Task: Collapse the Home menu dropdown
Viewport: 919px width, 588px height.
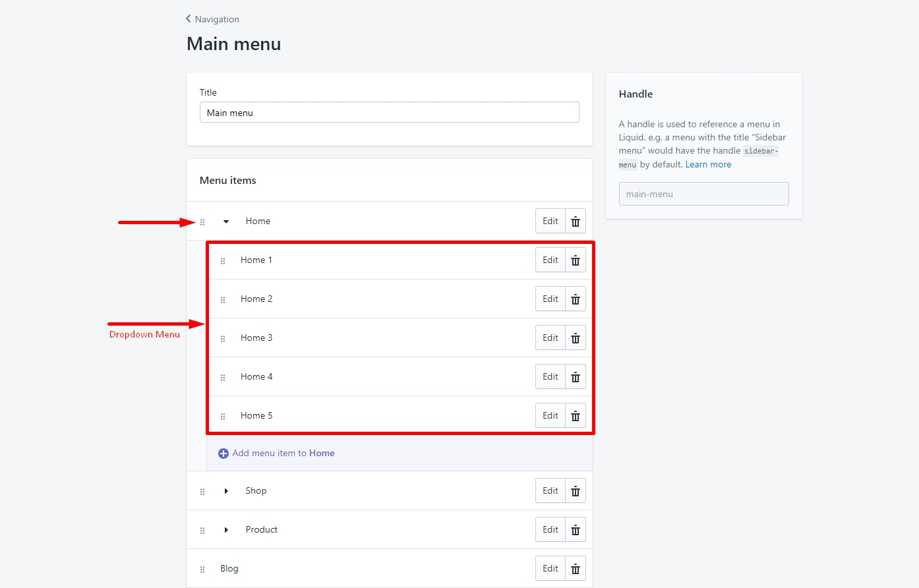Action: (x=226, y=221)
